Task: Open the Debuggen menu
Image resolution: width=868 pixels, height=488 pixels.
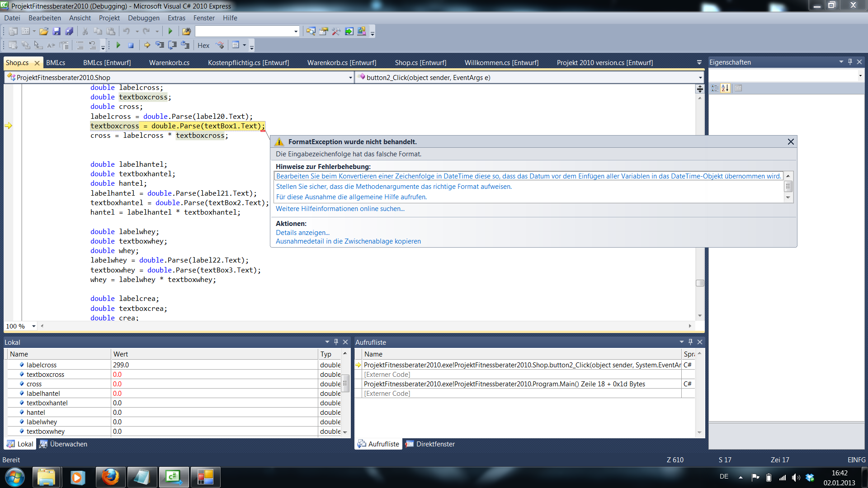Action: point(143,18)
